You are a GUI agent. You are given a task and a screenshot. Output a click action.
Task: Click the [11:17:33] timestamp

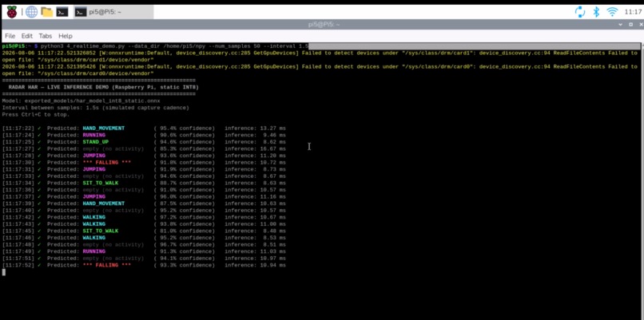click(x=18, y=176)
